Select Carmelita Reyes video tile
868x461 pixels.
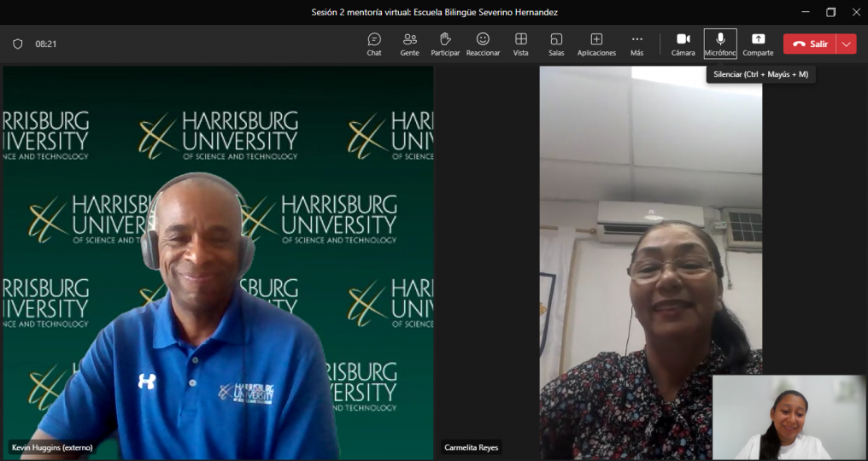(x=650, y=263)
